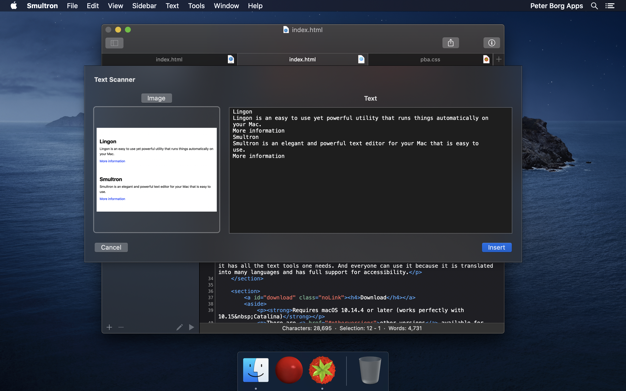Add sidebar item with plus icon
This screenshot has height=391, width=626.
pos(109,327)
